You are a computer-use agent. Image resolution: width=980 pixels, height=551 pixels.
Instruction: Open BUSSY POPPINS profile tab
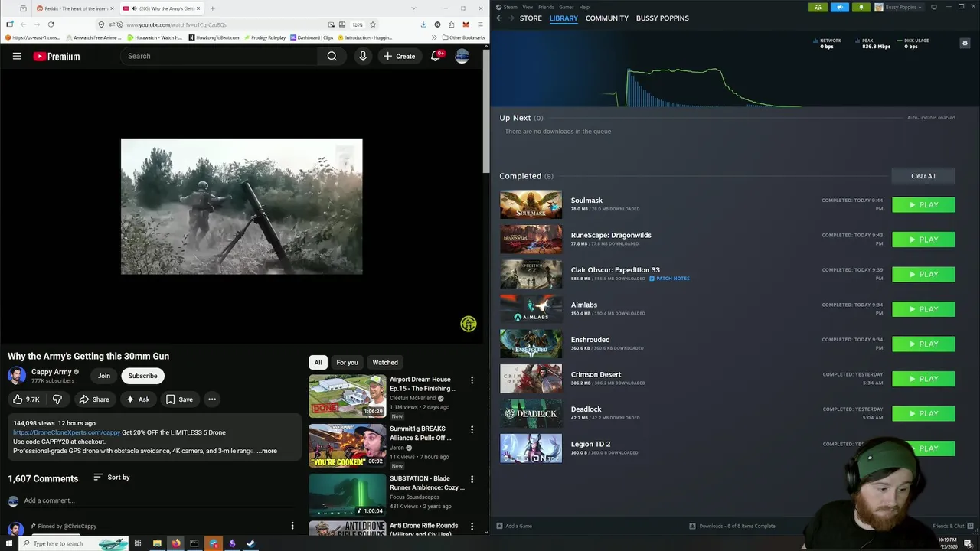pos(662,18)
